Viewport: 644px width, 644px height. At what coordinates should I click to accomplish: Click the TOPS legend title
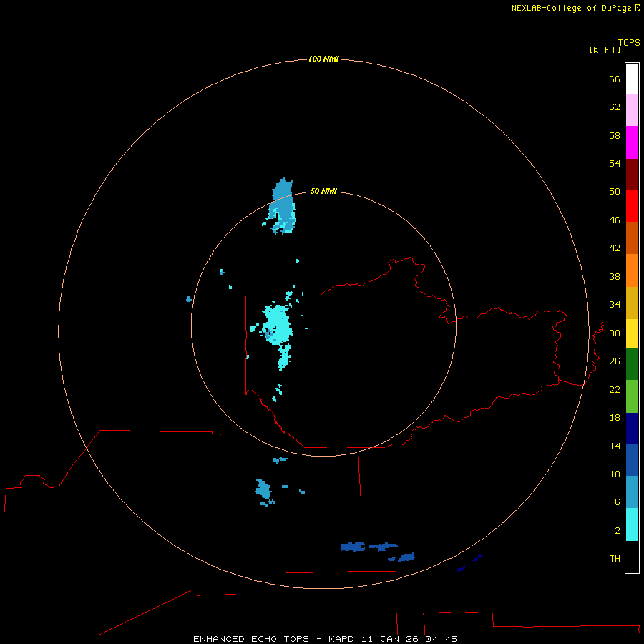click(x=629, y=42)
